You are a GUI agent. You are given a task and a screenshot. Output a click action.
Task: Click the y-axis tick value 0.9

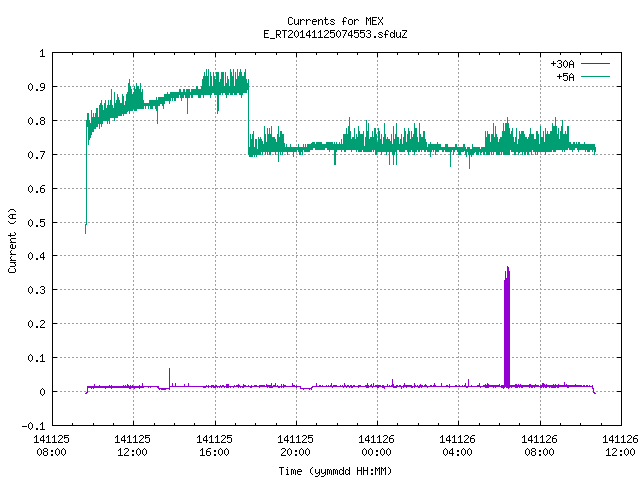pyautogui.click(x=36, y=87)
